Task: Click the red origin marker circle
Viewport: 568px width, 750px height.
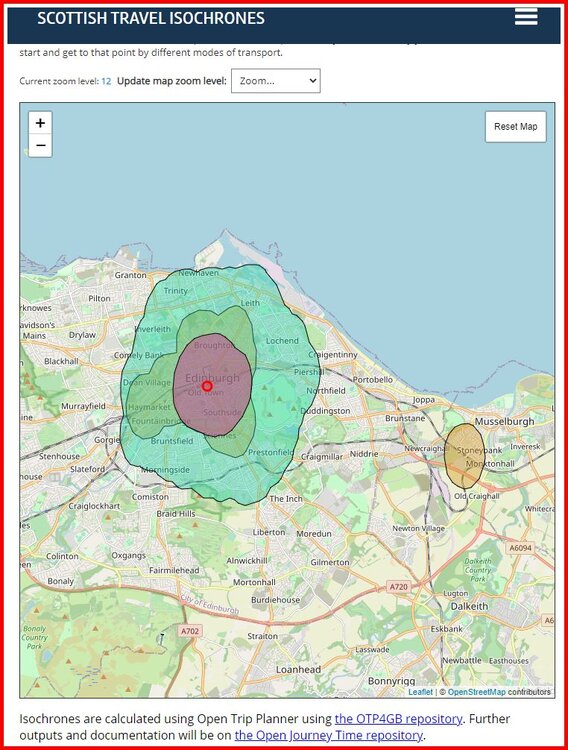Action: point(207,386)
